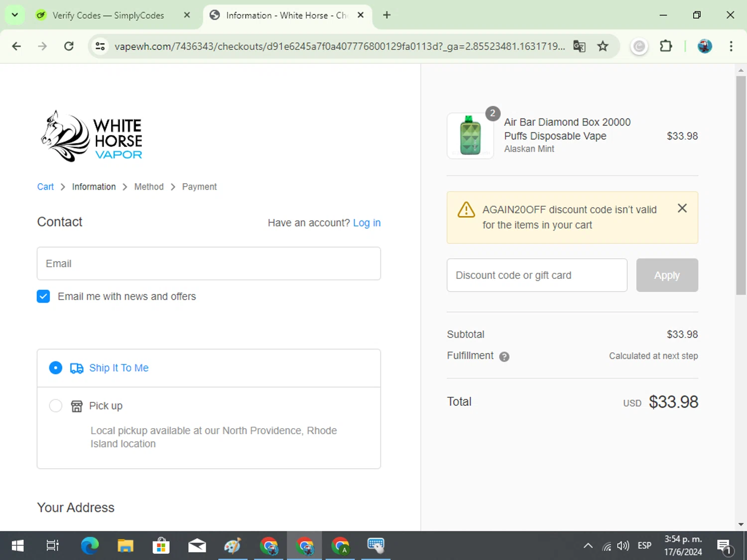Click the Apply discount button
The height and width of the screenshot is (560, 747).
[x=667, y=275]
